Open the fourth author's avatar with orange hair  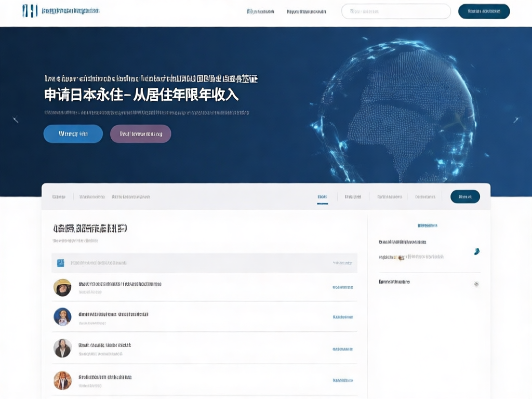[62, 380]
